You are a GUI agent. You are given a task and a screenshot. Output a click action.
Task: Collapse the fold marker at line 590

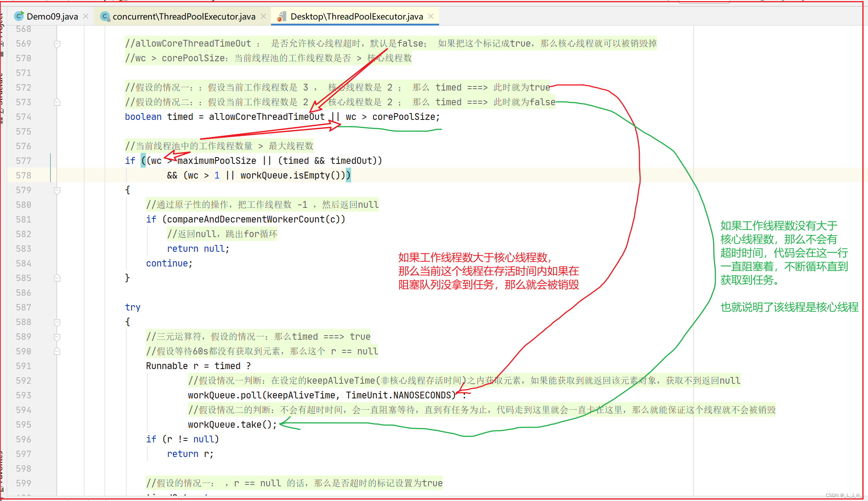(57, 351)
